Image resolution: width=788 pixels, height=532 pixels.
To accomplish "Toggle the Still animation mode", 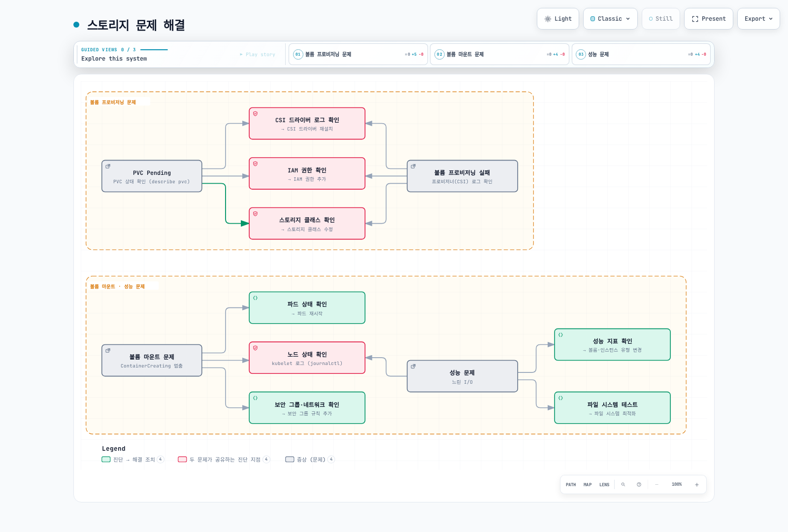I will coord(661,19).
